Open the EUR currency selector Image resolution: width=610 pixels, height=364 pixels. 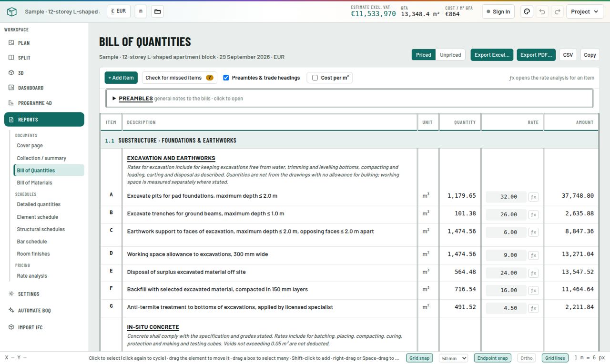click(119, 11)
